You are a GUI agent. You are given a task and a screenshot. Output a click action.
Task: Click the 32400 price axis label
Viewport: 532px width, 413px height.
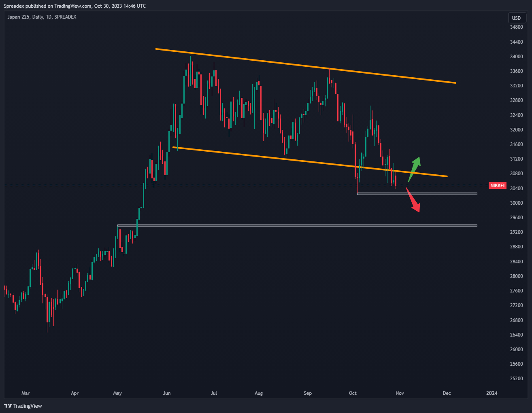pos(517,115)
